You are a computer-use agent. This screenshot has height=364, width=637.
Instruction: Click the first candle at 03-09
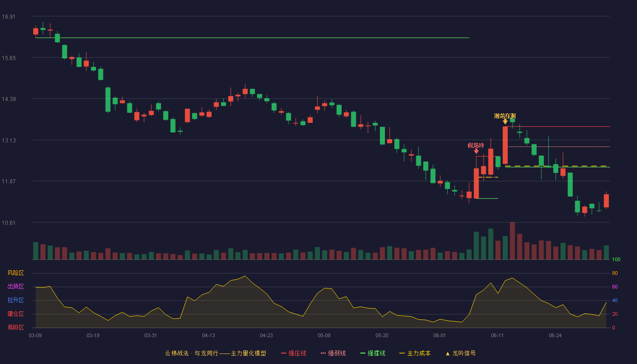point(35,31)
